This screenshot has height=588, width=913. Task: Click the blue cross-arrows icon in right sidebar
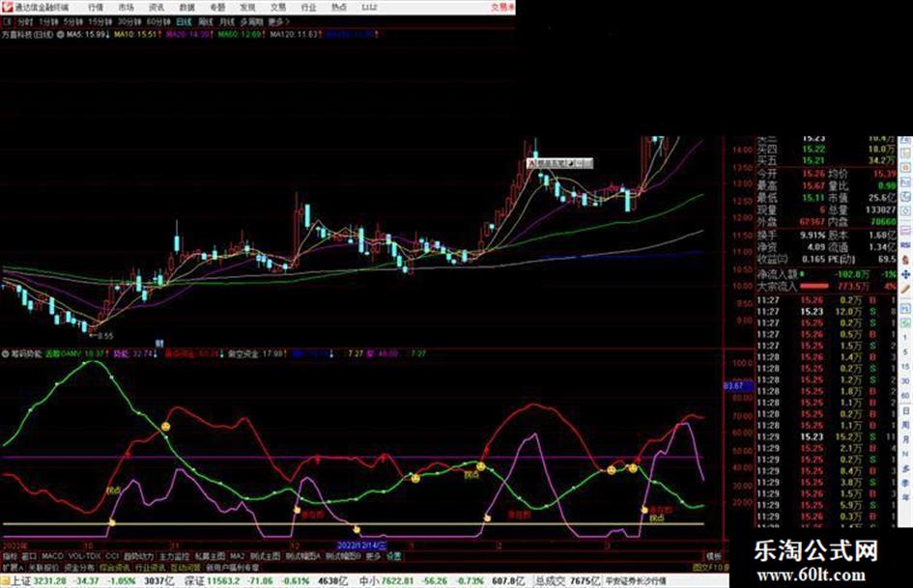[905, 273]
